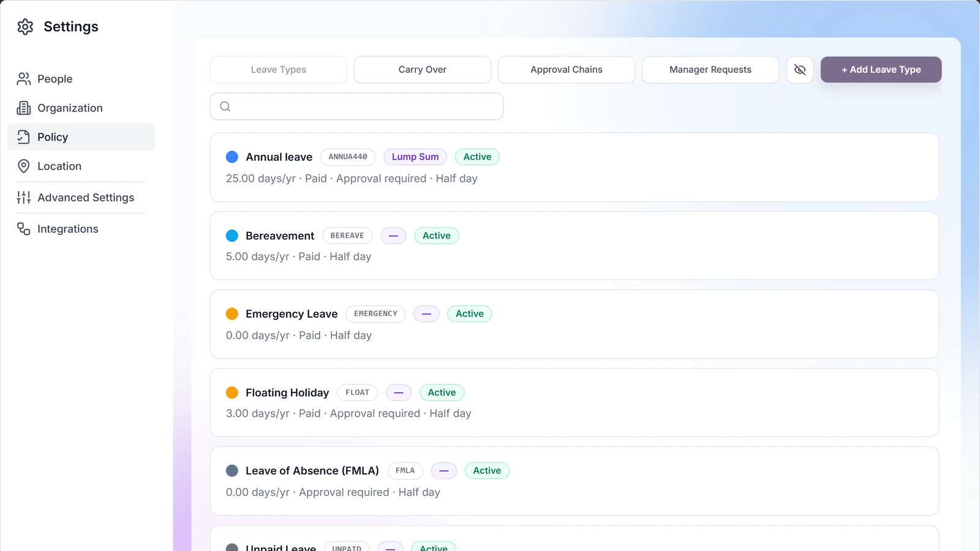Viewport: 980px width, 551px height.
Task: Toggle hidden leave types eye icon
Action: [x=800, y=70]
